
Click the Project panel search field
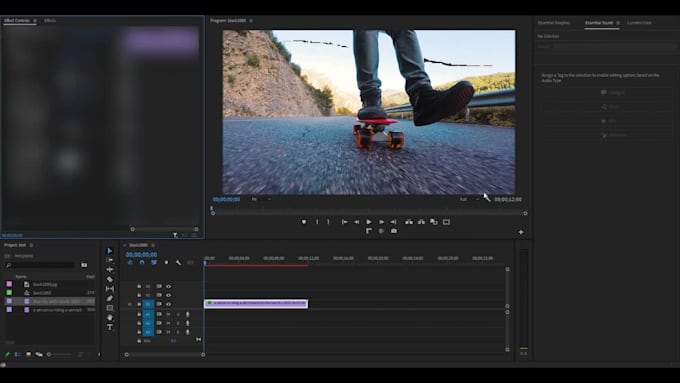[x=40, y=265]
